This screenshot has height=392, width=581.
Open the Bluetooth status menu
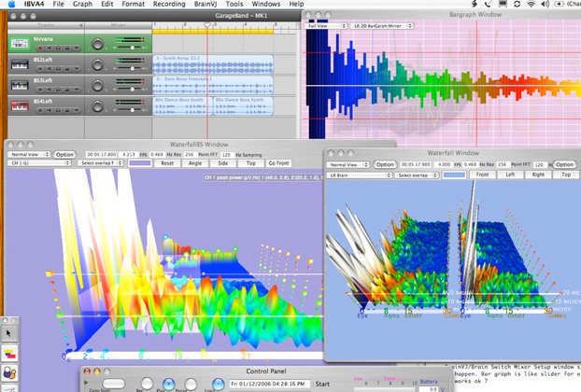click(474, 4)
